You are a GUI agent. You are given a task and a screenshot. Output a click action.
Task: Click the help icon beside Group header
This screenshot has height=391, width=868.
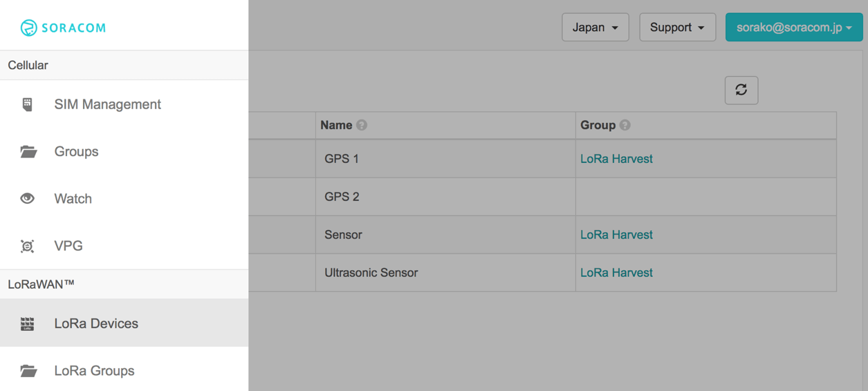pos(625,125)
